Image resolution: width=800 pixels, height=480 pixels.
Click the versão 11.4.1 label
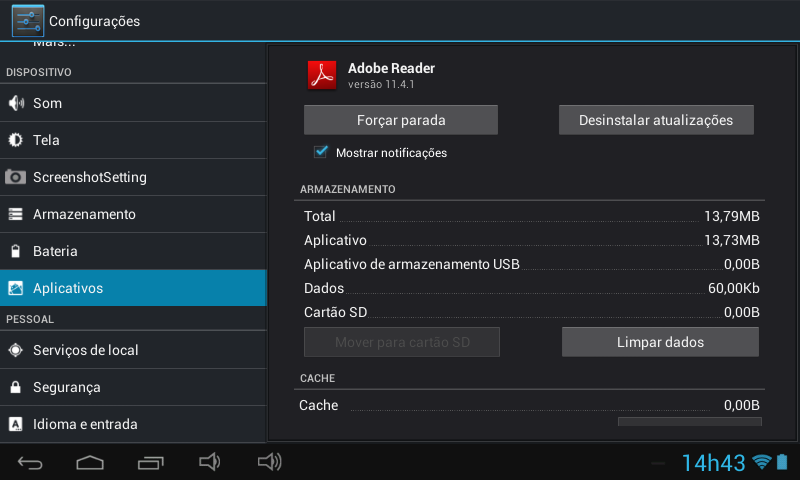click(381, 84)
